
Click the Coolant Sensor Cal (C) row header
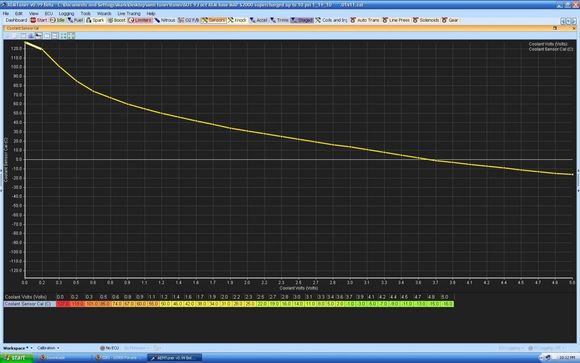pos(30,304)
